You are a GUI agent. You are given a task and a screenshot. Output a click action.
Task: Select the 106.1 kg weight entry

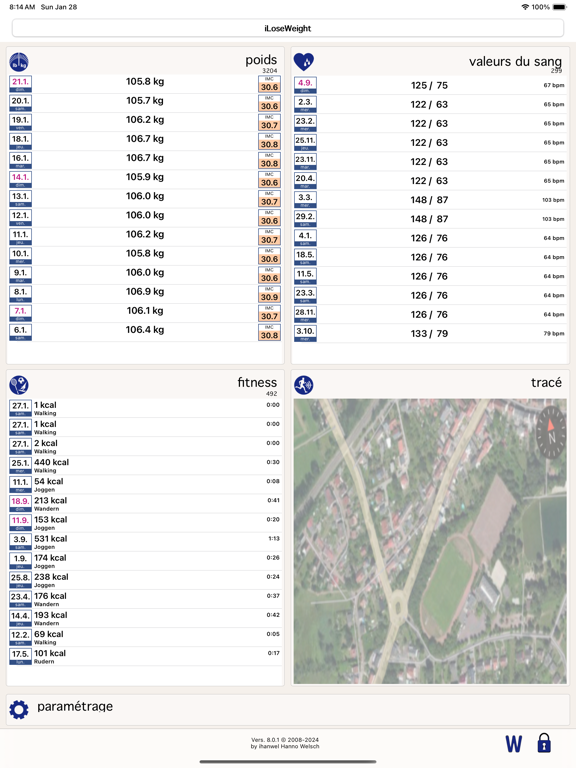145,311
